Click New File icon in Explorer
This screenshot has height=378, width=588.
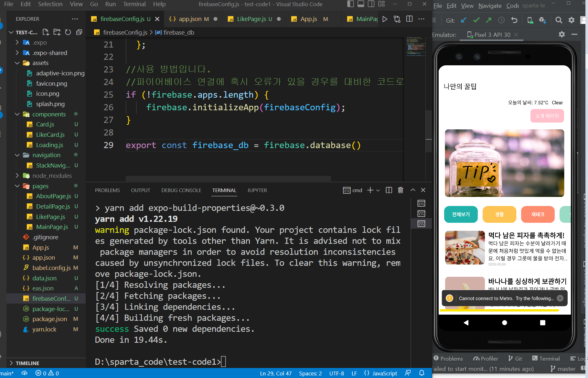[46, 32]
